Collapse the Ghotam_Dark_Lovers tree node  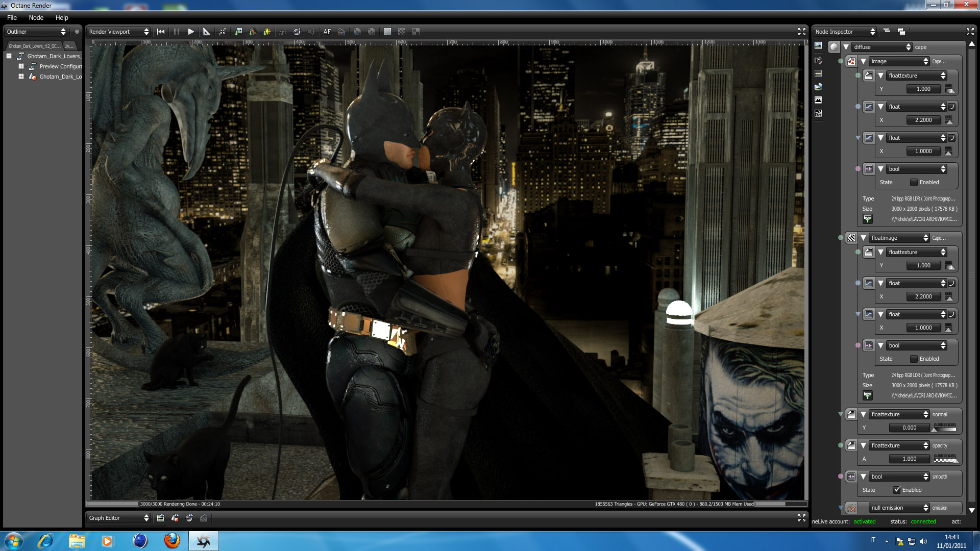(9, 56)
